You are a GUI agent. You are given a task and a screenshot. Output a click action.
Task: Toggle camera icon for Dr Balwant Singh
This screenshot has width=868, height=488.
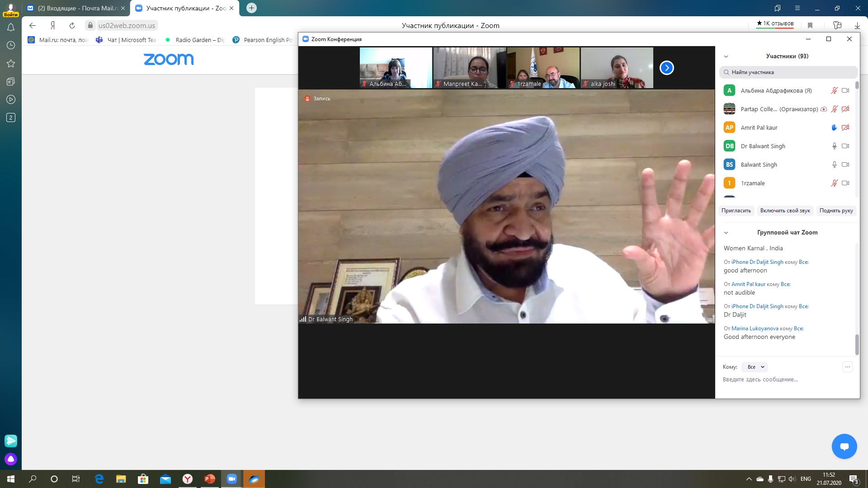coord(845,146)
